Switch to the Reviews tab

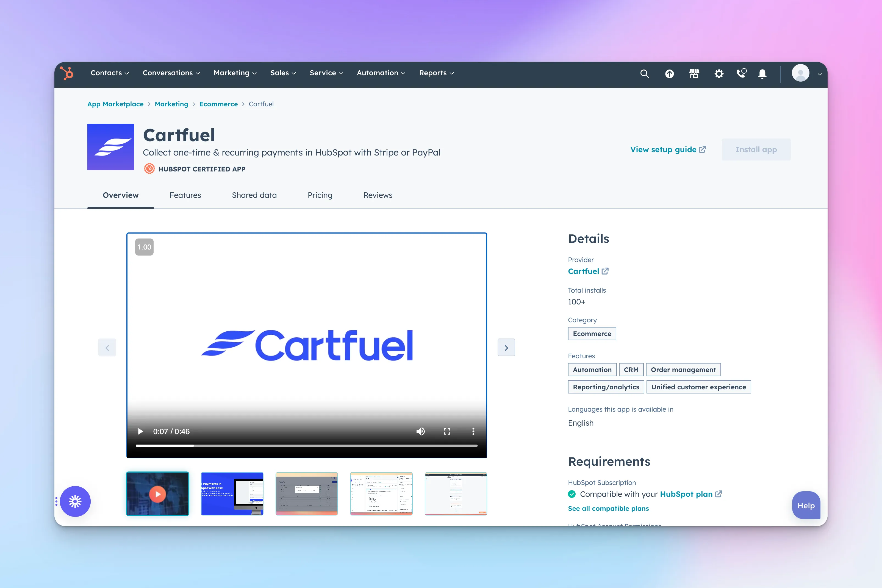(378, 195)
